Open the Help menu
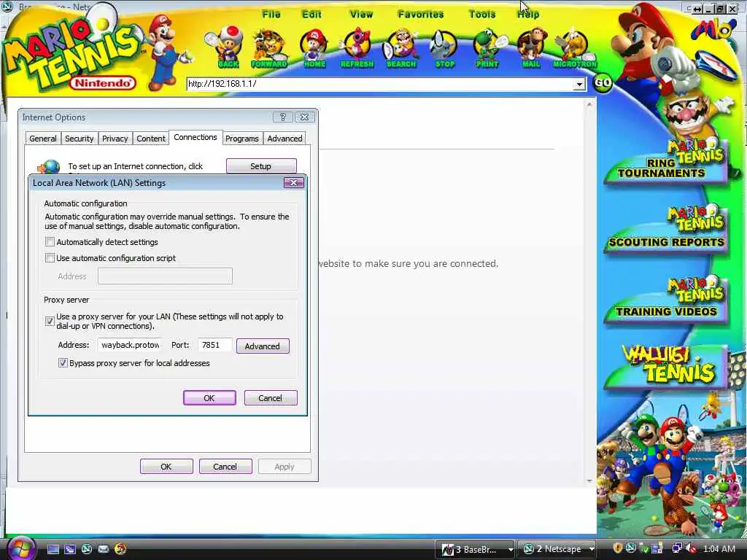 coord(528,15)
